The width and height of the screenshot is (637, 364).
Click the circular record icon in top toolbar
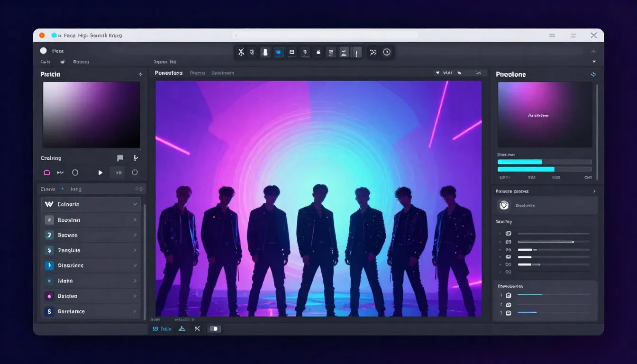click(x=387, y=52)
